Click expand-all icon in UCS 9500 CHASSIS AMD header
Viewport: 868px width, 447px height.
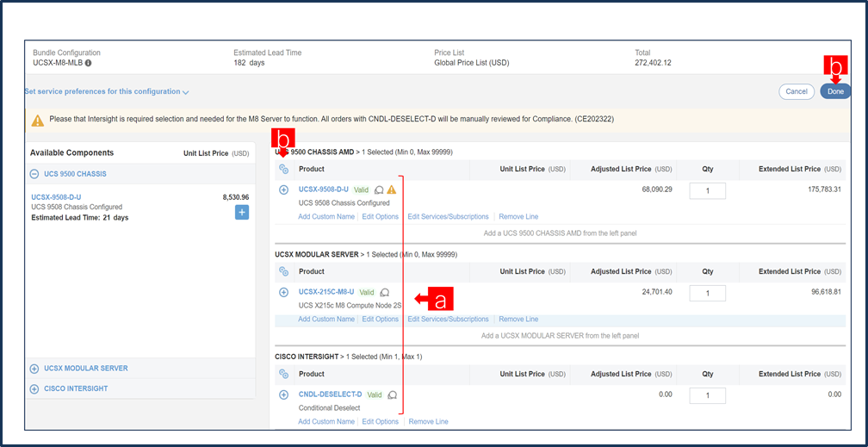[x=283, y=169]
